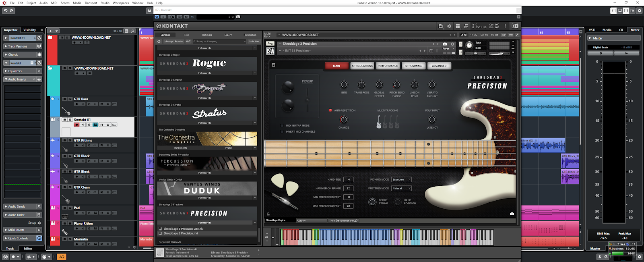Click Manage Libraries button
The height and width of the screenshot is (262, 644).
point(173,41)
